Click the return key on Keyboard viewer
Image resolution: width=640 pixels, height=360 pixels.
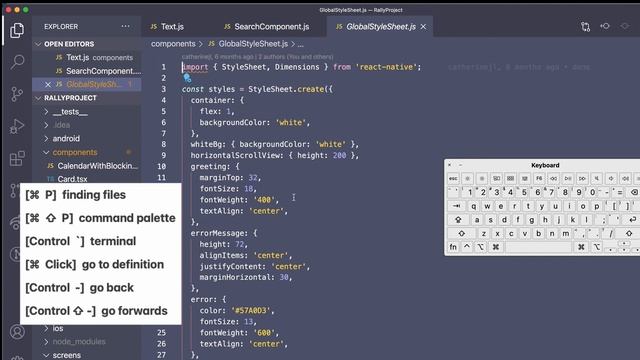[x=632, y=220]
